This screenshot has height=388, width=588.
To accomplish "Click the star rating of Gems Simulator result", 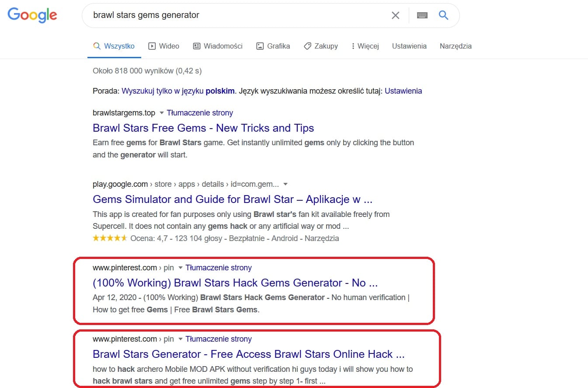I will 110,238.
